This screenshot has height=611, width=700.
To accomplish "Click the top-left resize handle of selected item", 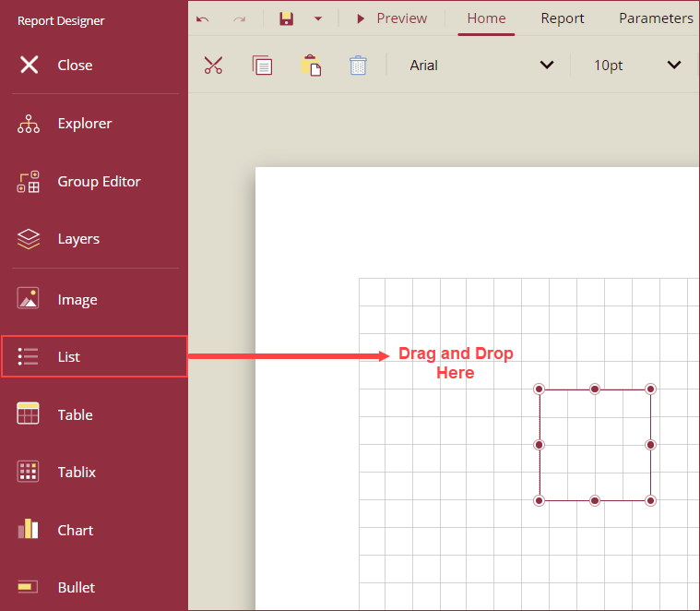I will (x=539, y=389).
